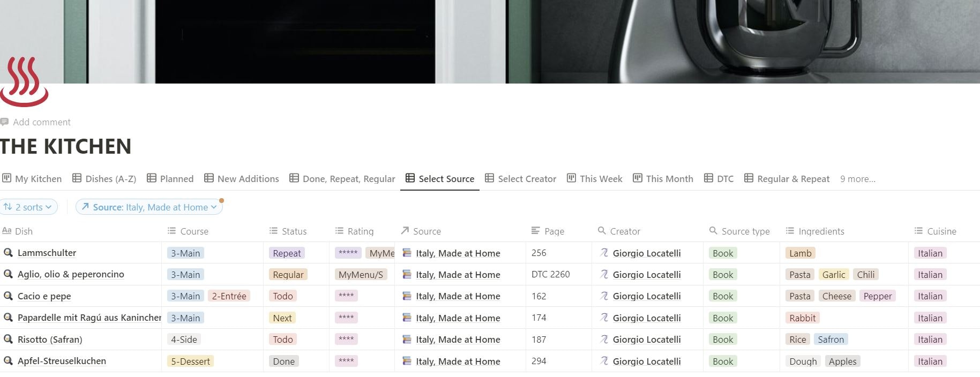Open the New Additions view tab
The image size is (980, 377).
242,179
